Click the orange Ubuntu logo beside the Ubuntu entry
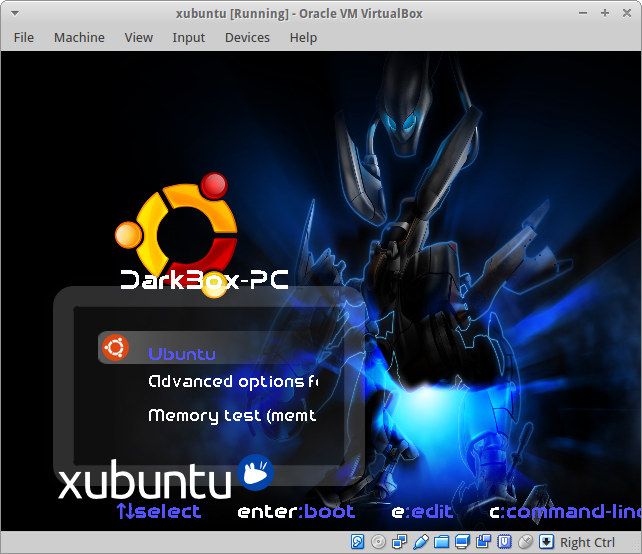The image size is (642, 554). 115,348
